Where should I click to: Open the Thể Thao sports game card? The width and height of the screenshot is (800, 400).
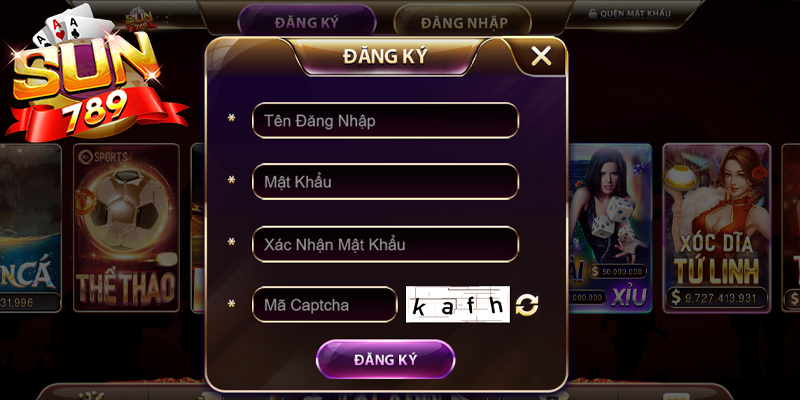[x=126, y=228]
